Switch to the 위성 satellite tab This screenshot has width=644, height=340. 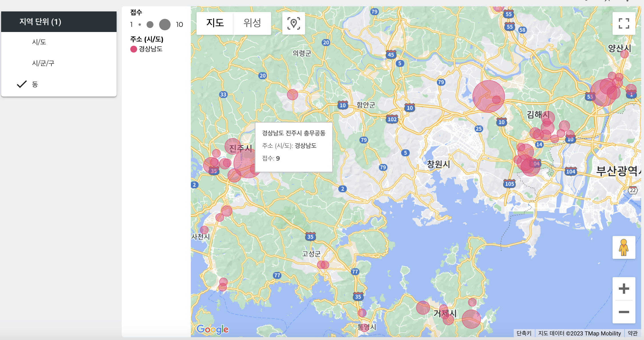click(252, 23)
